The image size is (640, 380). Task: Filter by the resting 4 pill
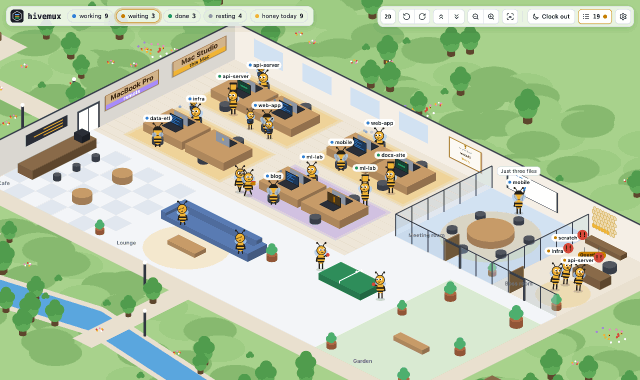(225, 16)
